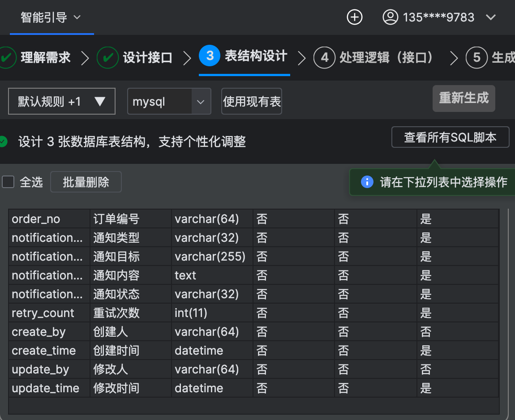Screen dimensions: 515x420
Task: Click the 创建人 comment cell
Action: [x=131, y=332]
